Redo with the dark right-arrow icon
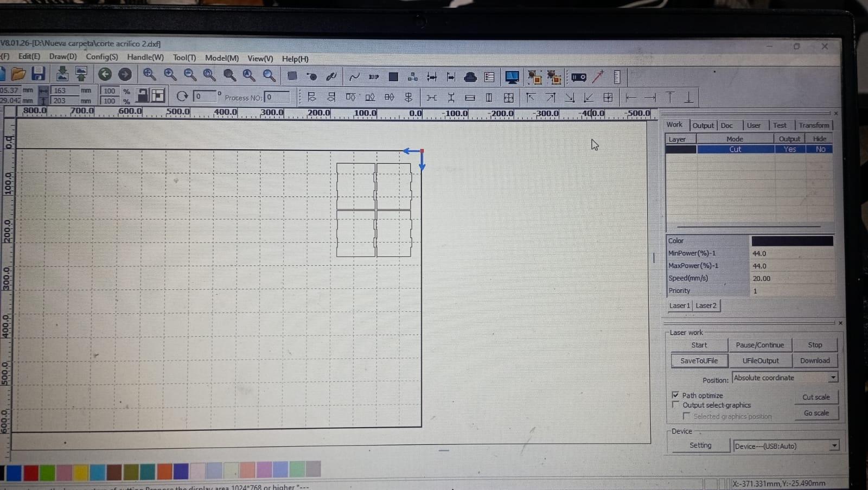 (125, 74)
